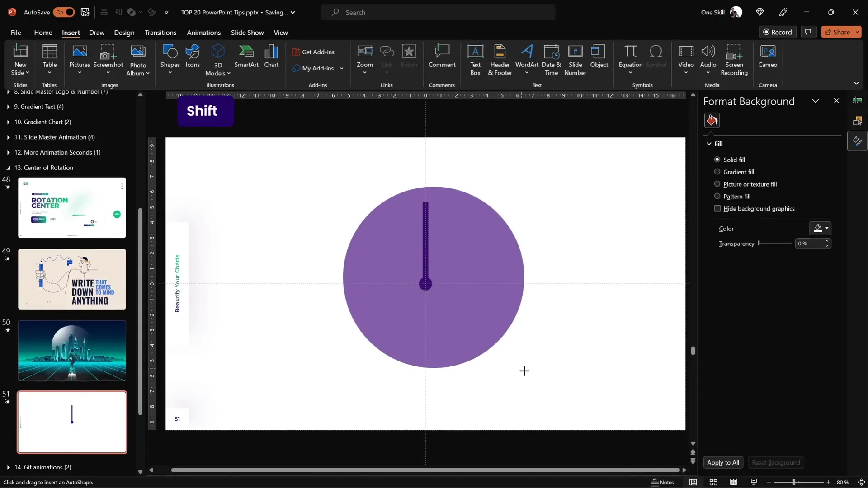Switch to the Animations tab
This screenshot has height=488, width=868.
point(204,33)
